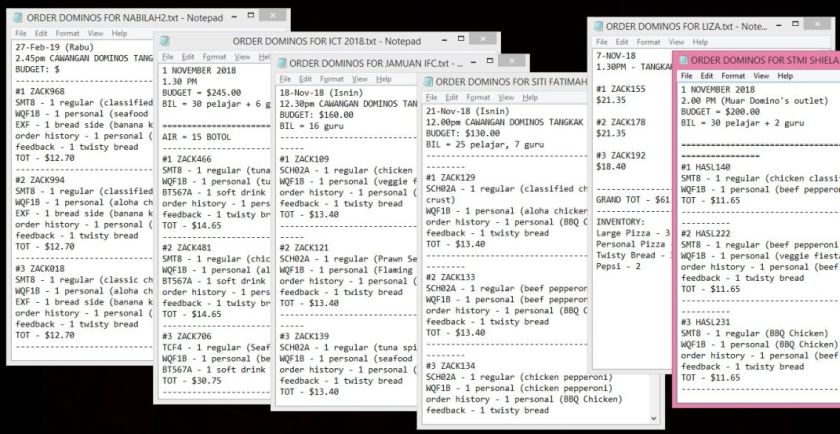
Task: Open Help menu in NABILAH2 Notepad window
Action: pos(119,33)
